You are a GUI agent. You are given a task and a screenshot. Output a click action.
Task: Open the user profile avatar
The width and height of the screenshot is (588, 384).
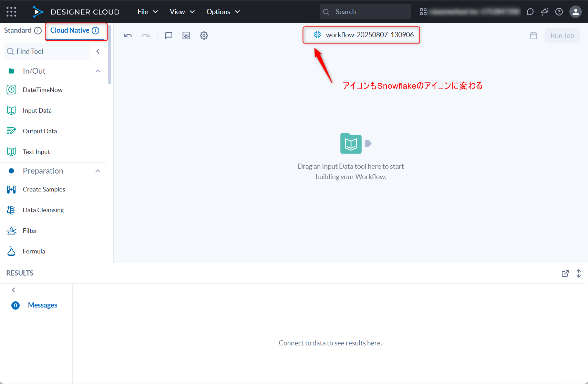coord(576,12)
